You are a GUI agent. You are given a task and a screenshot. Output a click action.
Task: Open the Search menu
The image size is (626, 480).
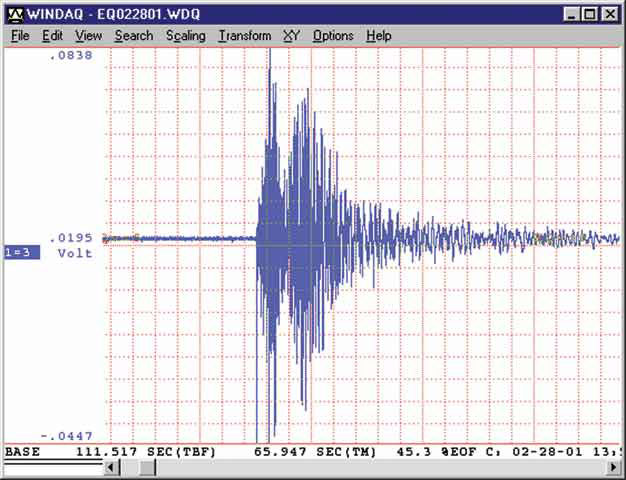click(133, 36)
